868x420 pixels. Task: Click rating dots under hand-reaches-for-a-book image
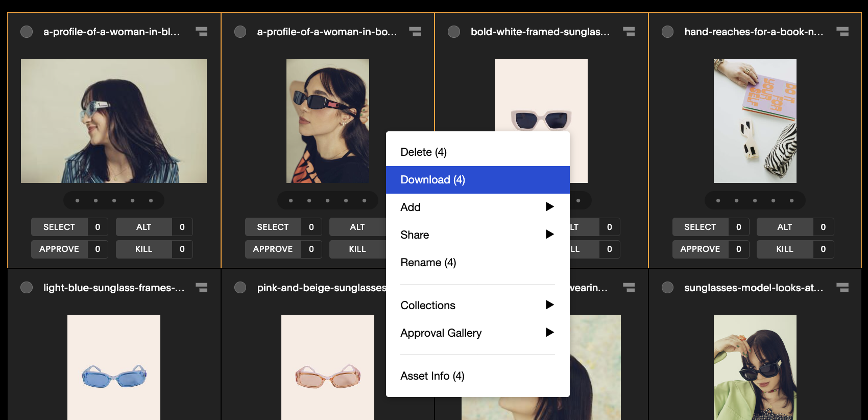[x=755, y=200]
